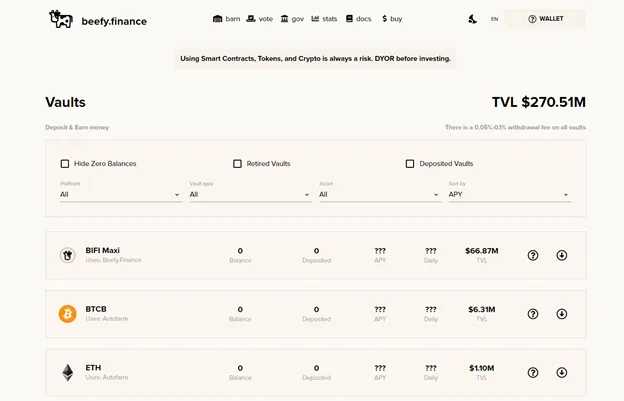This screenshot has height=401, width=624.
Task: Open the barn menu item
Action: point(226,19)
